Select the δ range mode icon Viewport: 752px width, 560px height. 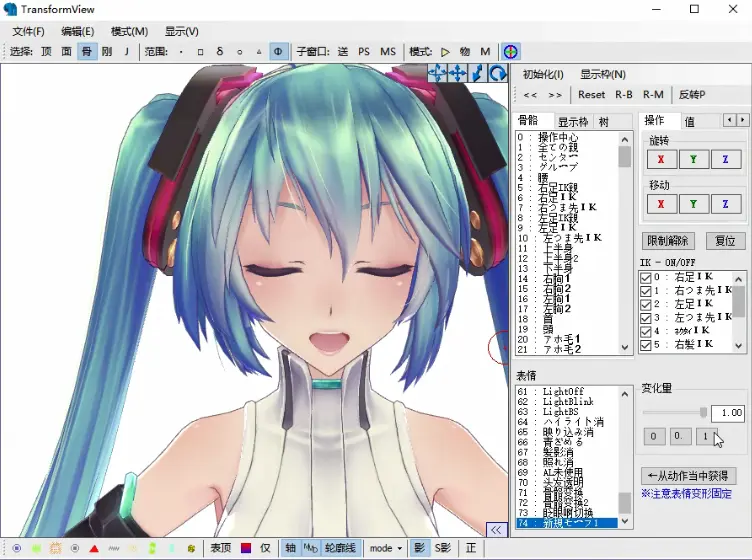[x=220, y=52]
